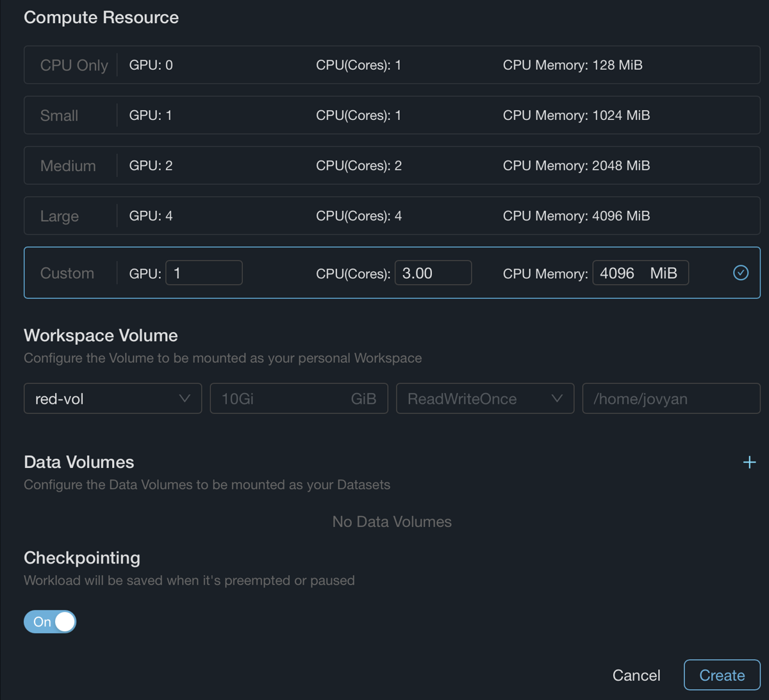Click the plus icon to add Data Volume
Viewport: 769px width, 700px height.
coord(749,462)
